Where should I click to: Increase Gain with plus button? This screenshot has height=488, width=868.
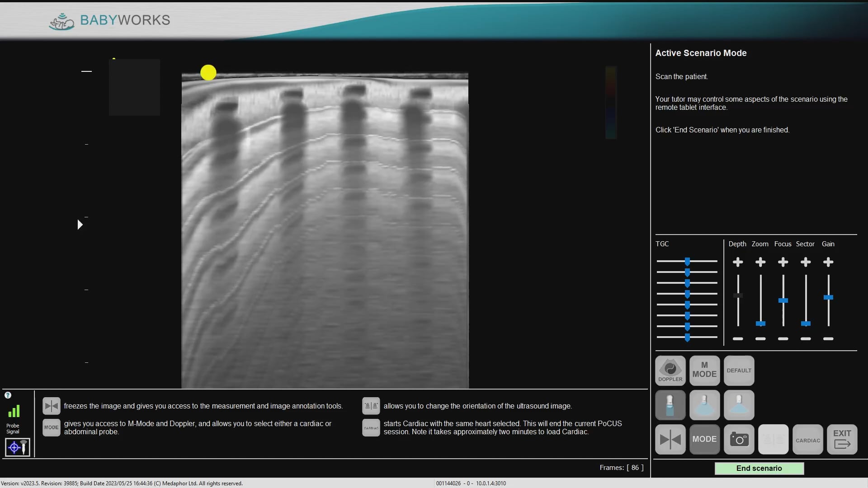828,262
